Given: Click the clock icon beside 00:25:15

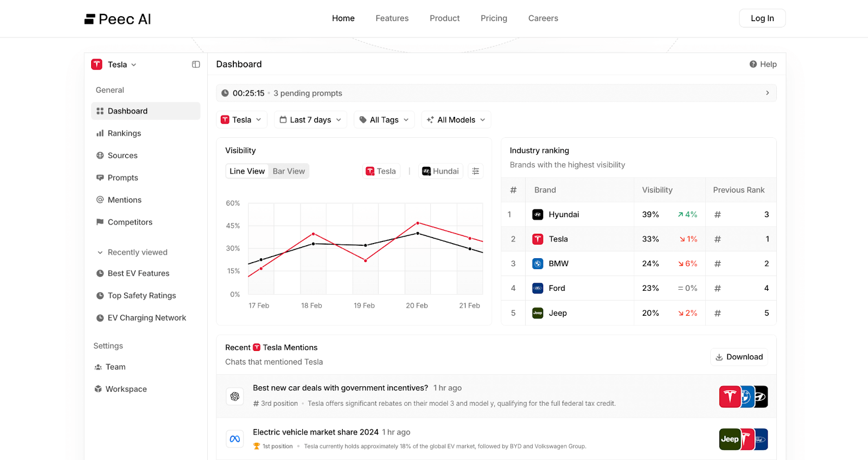Looking at the screenshot, I should 225,93.
